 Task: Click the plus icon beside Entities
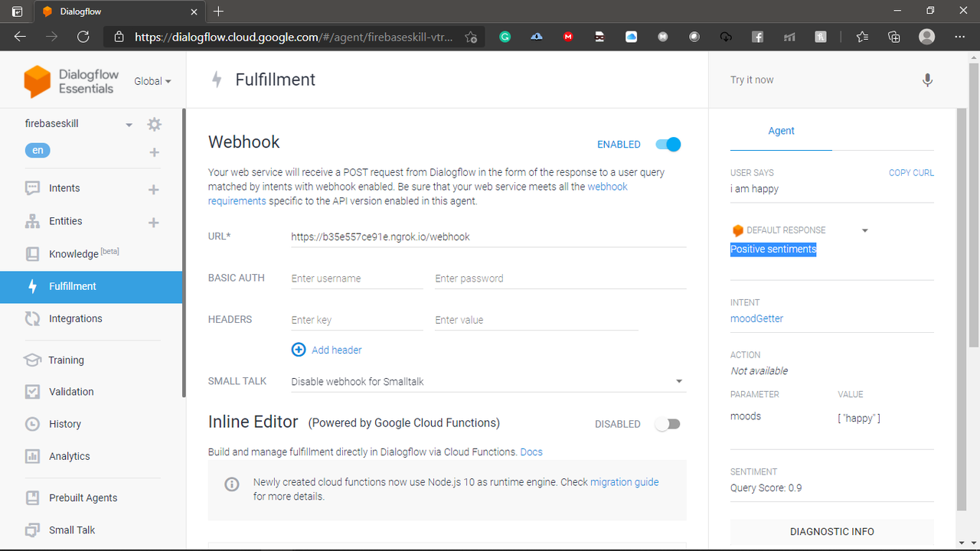click(154, 222)
